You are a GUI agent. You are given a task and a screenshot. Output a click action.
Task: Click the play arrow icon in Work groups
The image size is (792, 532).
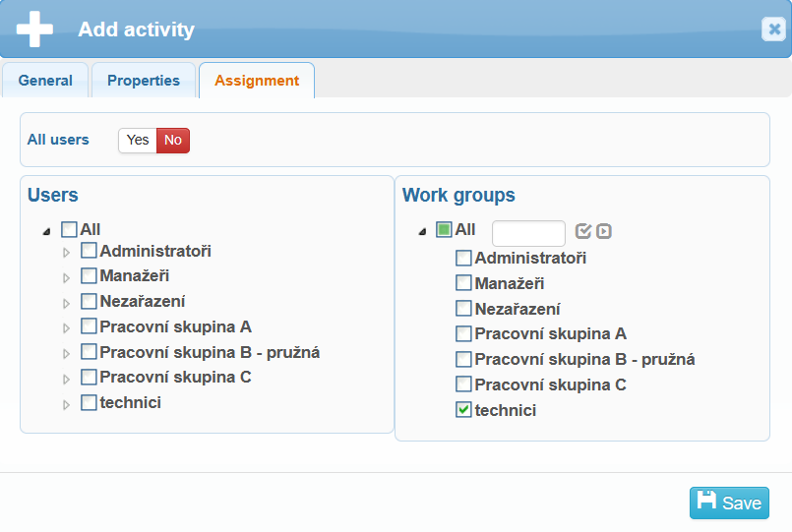click(x=604, y=231)
